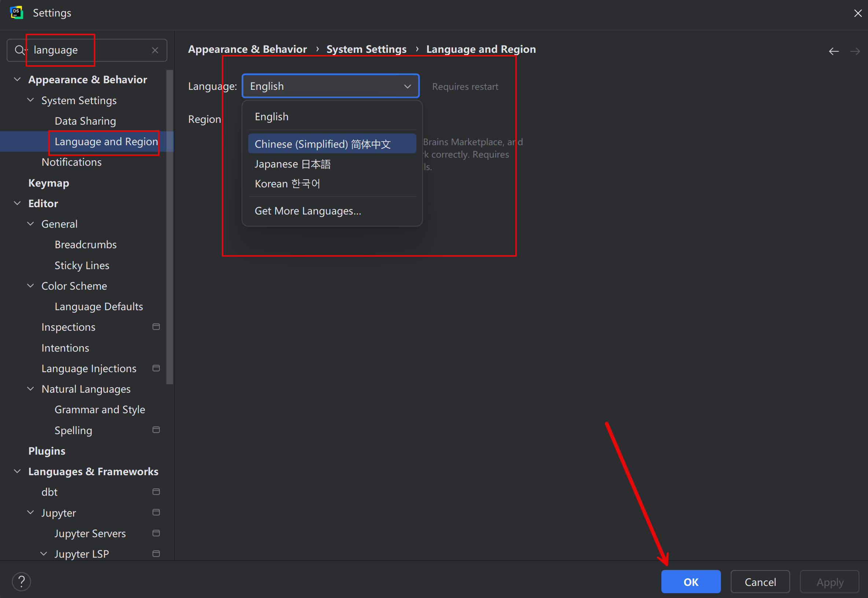868x598 pixels.
Task: Open help with the question mark icon
Action: (21, 582)
